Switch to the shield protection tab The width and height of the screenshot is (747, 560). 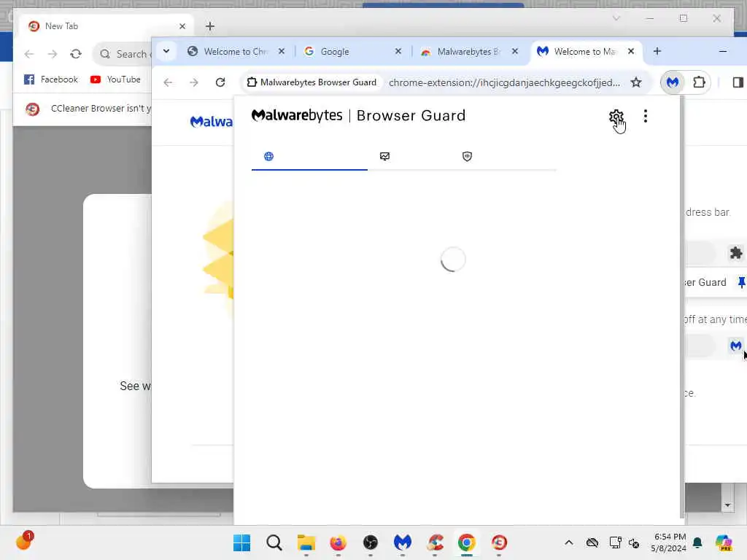tap(467, 156)
